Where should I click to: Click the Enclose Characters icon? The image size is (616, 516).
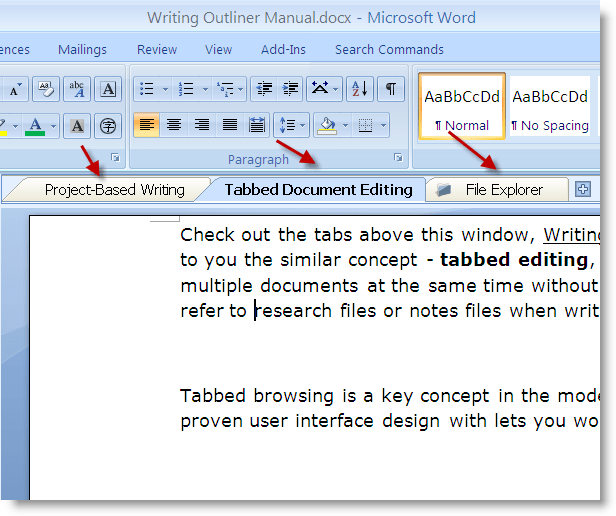(x=108, y=126)
